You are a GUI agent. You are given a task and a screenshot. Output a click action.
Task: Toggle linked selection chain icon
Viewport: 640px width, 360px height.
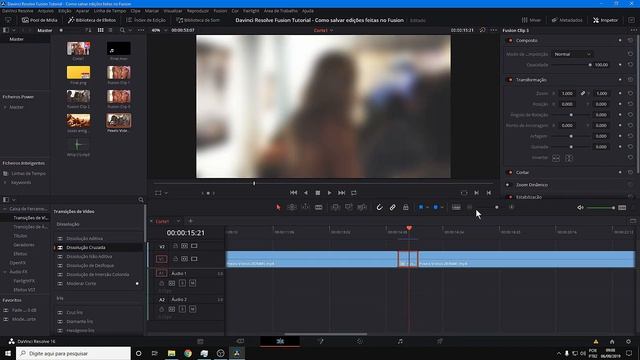click(392, 207)
